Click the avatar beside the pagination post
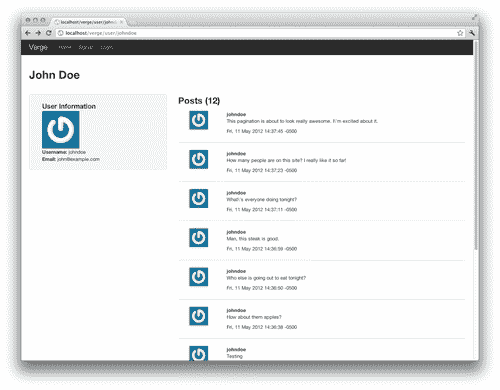500x390 pixels. tap(199, 120)
